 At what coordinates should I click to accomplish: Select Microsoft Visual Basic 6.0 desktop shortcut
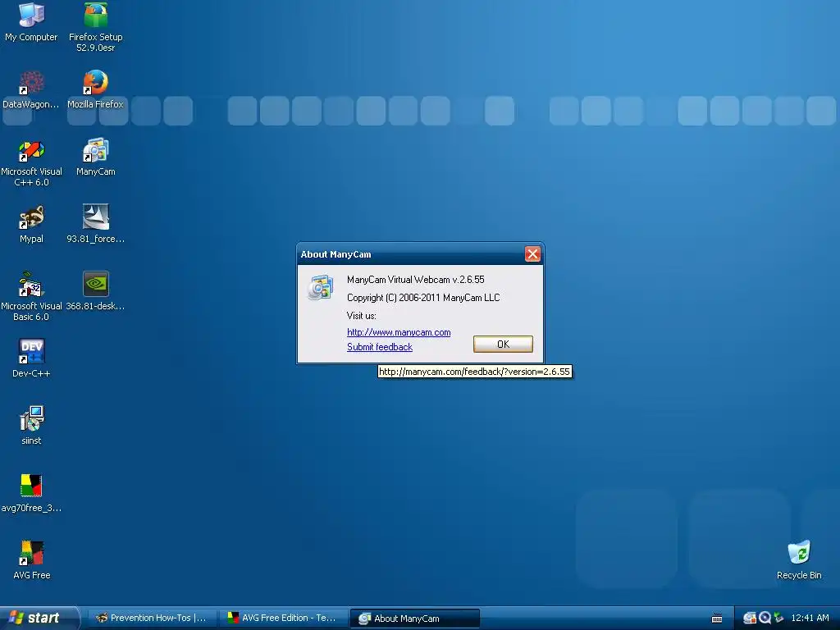tap(31, 297)
